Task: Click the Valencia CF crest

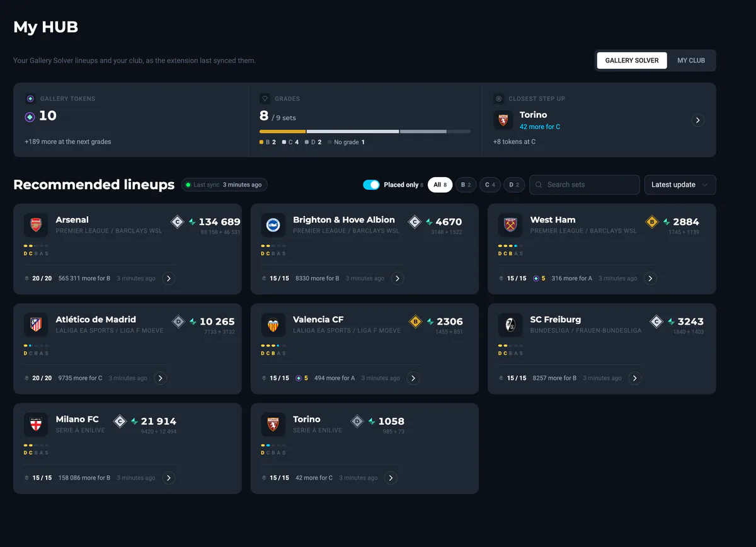Action: (x=273, y=325)
